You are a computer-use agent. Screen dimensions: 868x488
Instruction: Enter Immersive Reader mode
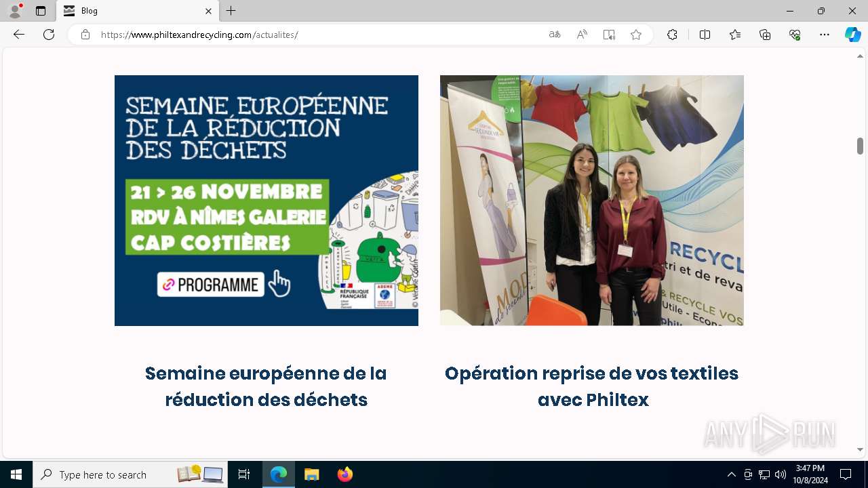(x=609, y=35)
